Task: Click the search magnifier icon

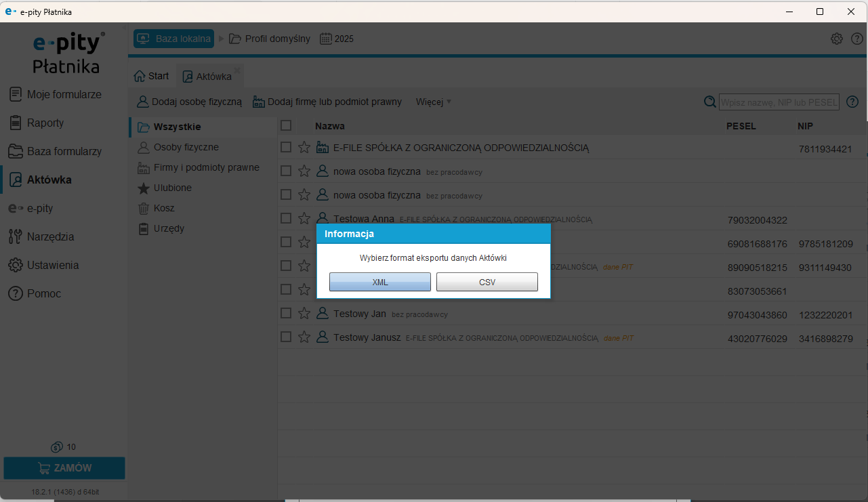Action: point(710,102)
